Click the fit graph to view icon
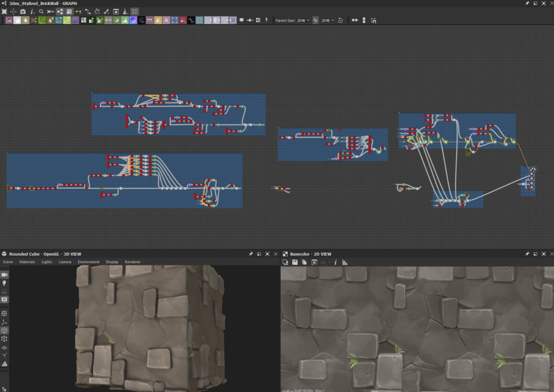The image size is (554, 392). point(4,12)
